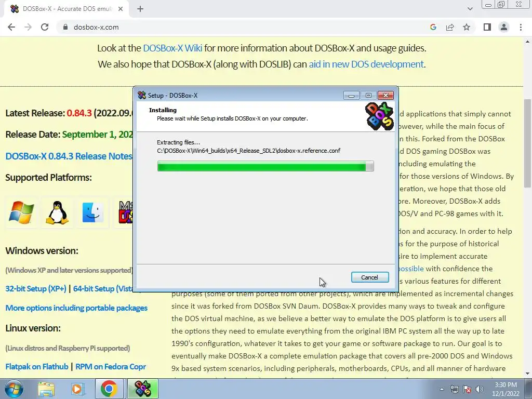Image resolution: width=532 pixels, height=399 pixels.
Task: Click the 'Extracting files...' status text
Action: [179, 142]
